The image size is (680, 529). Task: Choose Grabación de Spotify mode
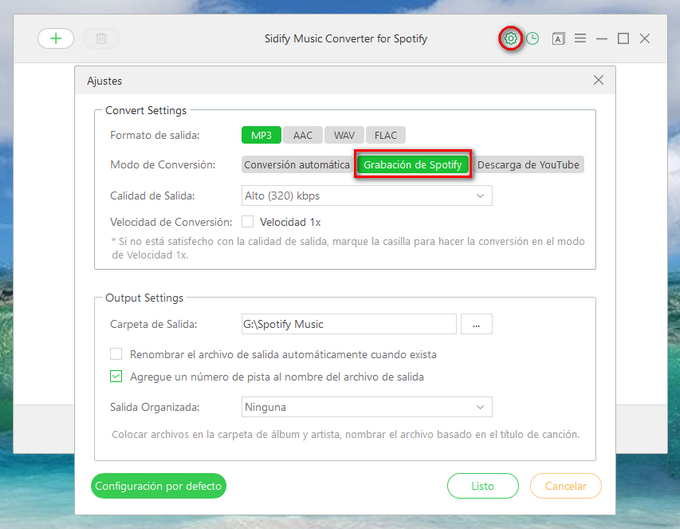413,165
